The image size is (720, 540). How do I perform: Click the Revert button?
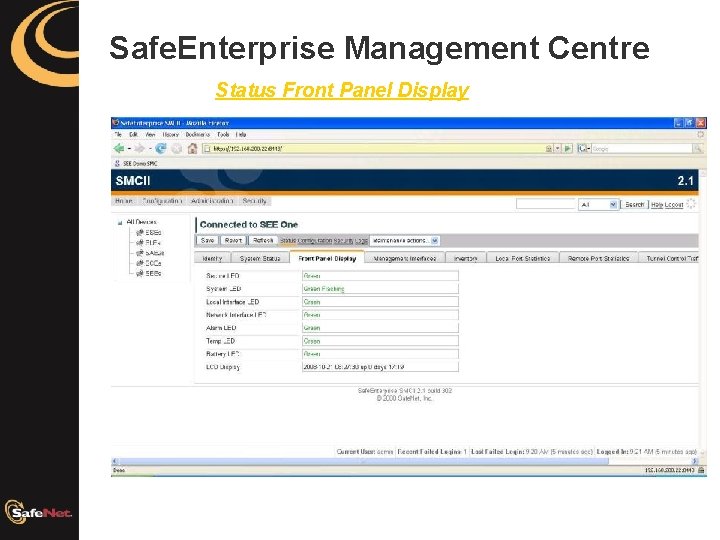click(233, 240)
